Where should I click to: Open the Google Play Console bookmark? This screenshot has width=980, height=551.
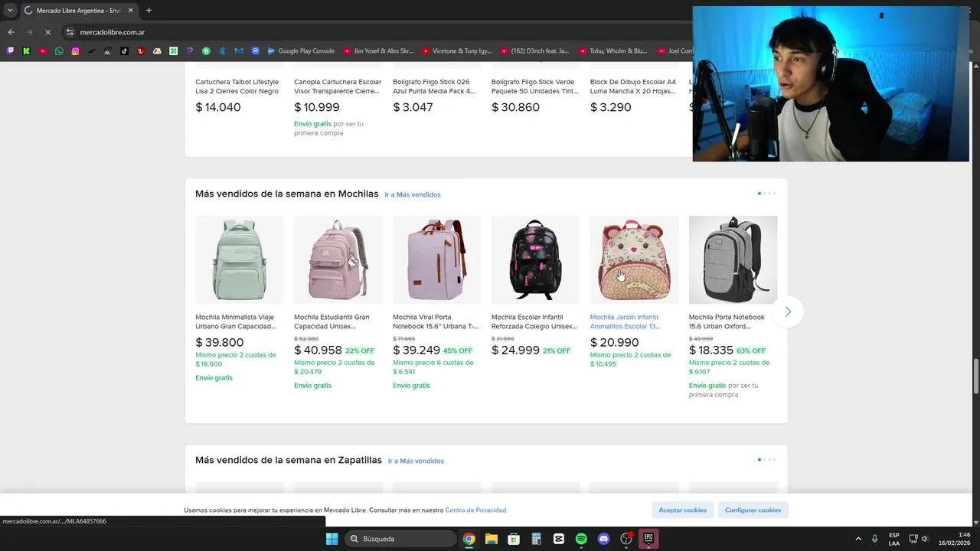[x=301, y=51]
